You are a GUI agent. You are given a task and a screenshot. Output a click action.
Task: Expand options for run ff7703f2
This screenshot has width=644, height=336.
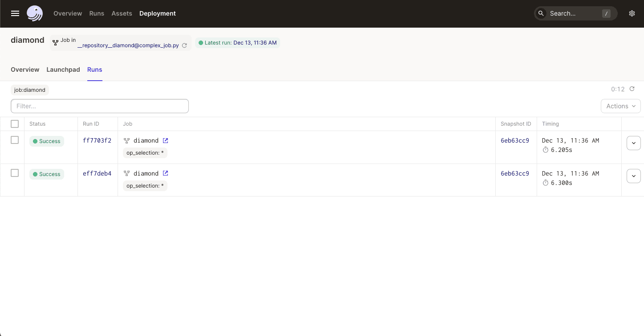(x=634, y=143)
